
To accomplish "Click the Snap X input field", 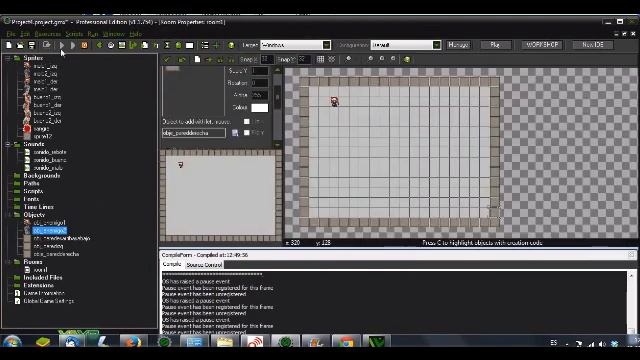I will click(x=267, y=60).
